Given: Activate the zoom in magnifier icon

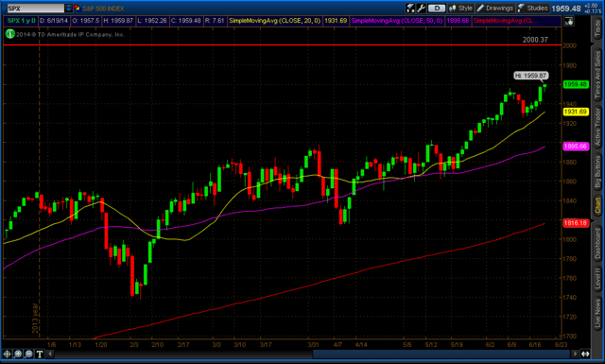Looking at the screenshot, I should point(18,354).
